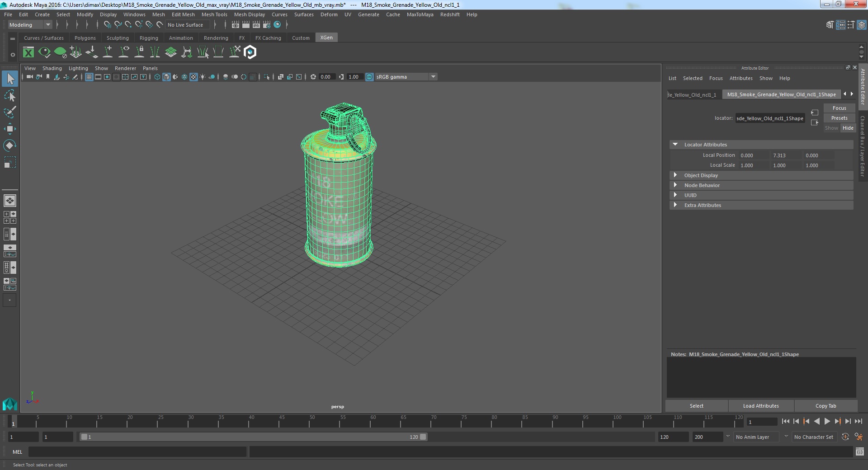Click the range slider bar handle at 120
868x470 pixels.
[x=423, y=437]
